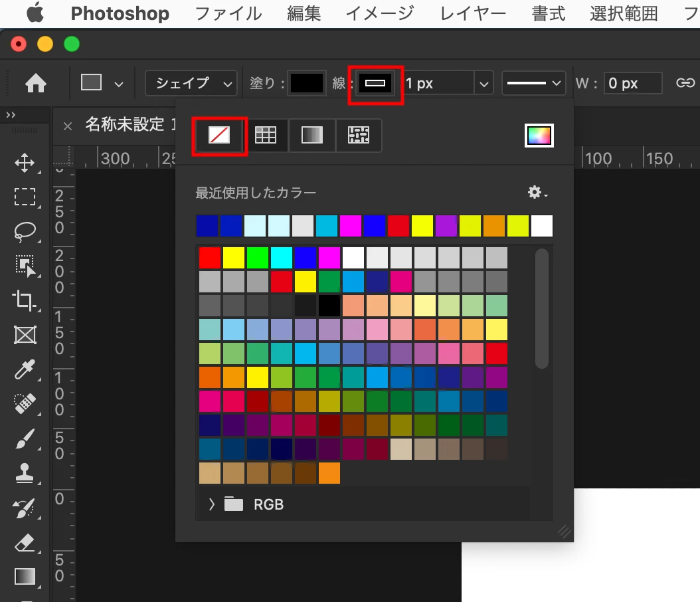This screenshot has width=700, height=602.
Task: Select the Eyedropper tool
Action: coord(25,369)
